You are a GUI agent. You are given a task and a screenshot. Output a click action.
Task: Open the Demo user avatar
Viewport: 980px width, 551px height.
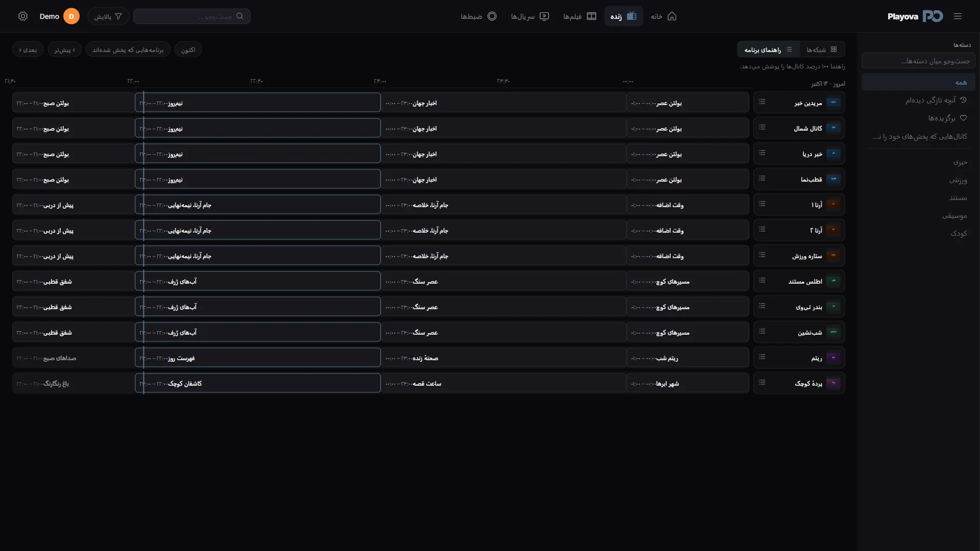(71, 16)
